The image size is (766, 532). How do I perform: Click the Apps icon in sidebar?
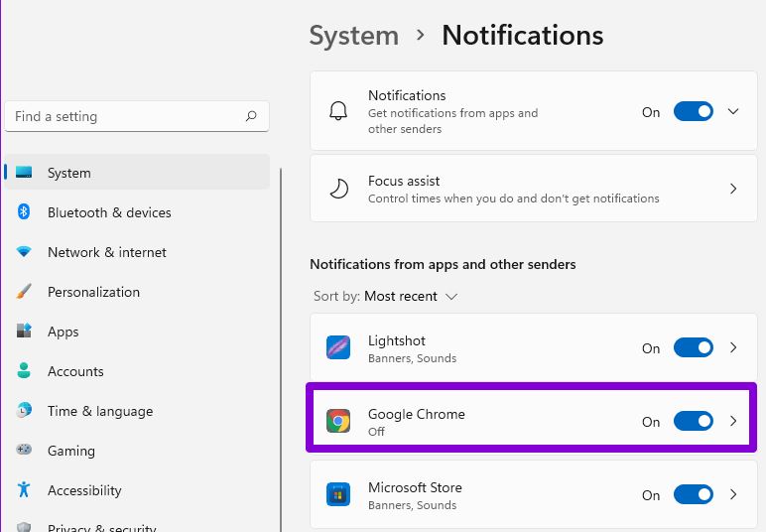tap(24, 331)
